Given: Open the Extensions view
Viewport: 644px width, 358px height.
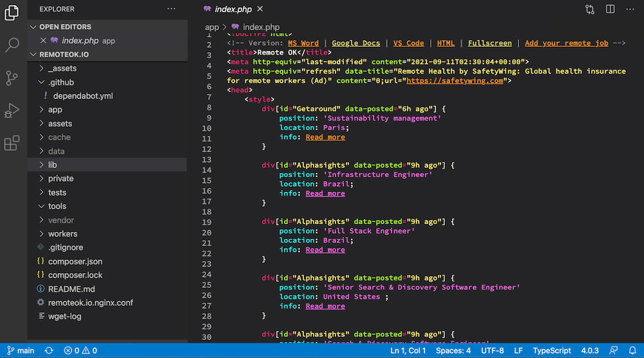Looking at the screenshot, I should tap(12, 143).
